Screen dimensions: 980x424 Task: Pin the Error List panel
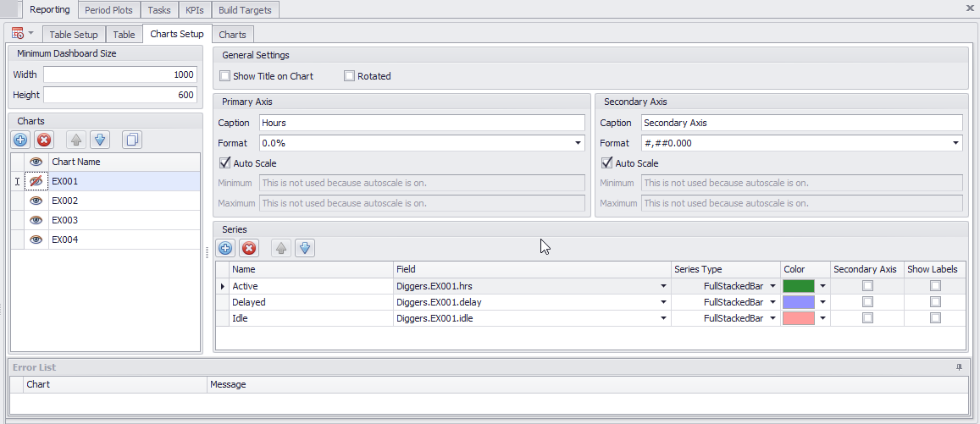(959, 367)
